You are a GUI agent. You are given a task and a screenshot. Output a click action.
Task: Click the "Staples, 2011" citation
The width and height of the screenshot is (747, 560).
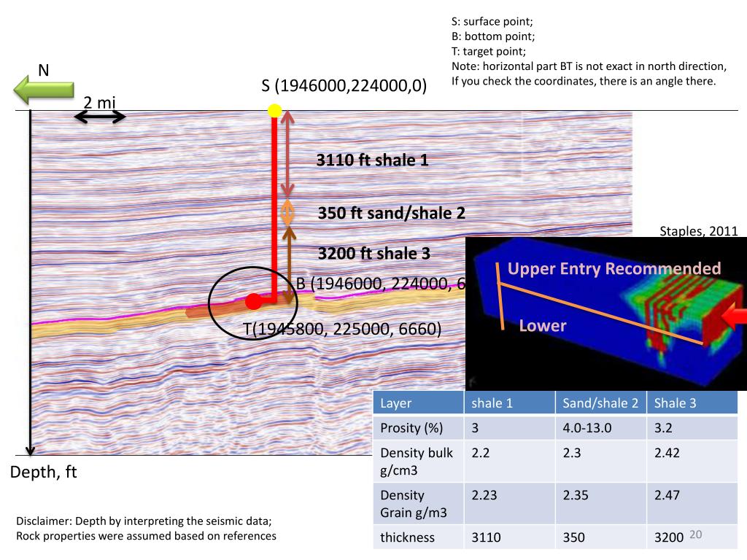[698, 231]
